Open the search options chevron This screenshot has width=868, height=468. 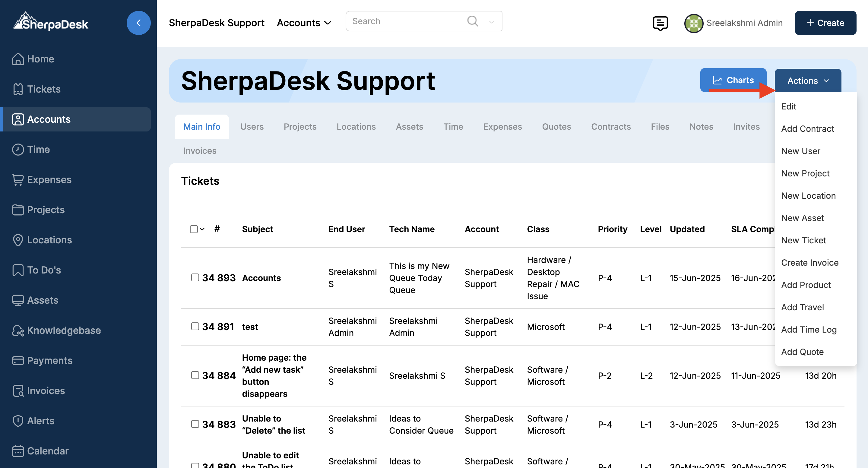(x=491, y=22)
